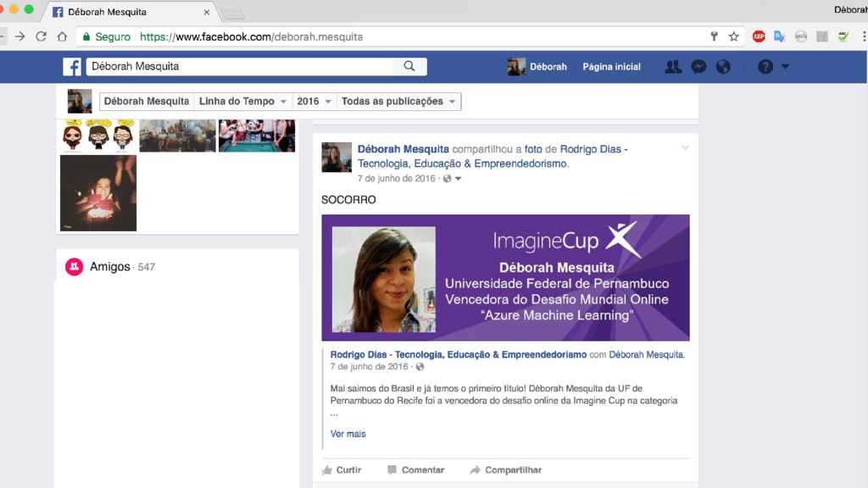Open the friend requests icon

(x=673, y=67)
